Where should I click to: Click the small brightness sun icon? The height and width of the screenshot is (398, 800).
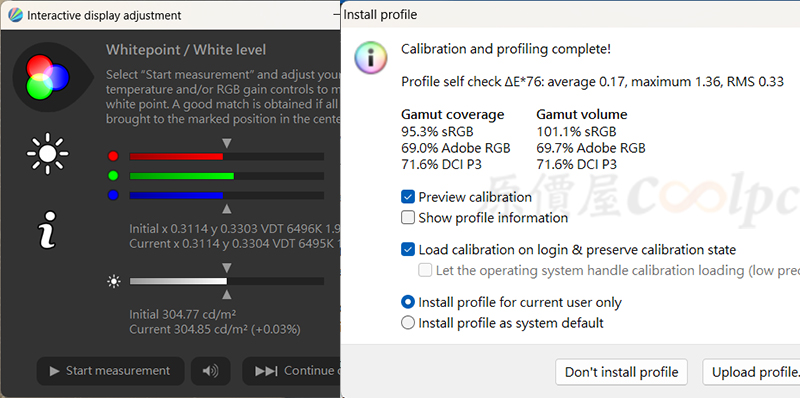tap(114, 281)
